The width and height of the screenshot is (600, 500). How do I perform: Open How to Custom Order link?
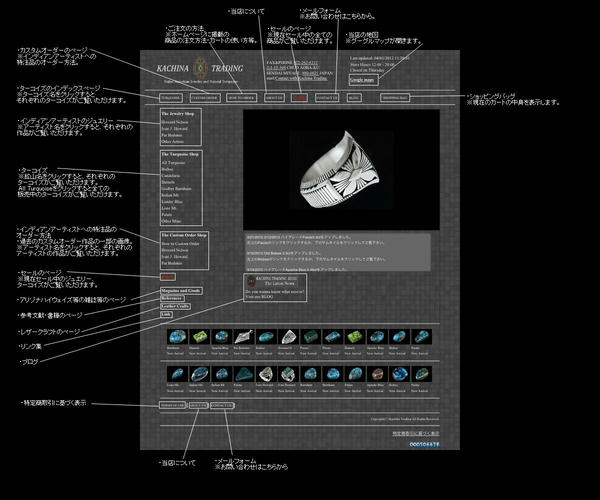[x=180, y=244]
